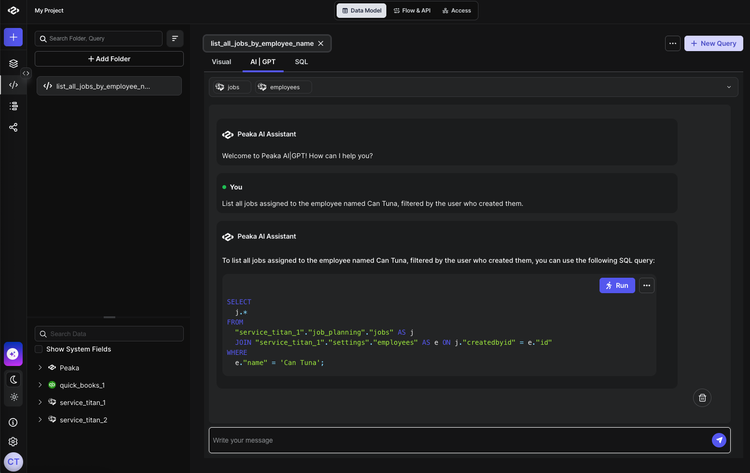
Task: Open the query code icon in sidebar
Action: [13, 85]
